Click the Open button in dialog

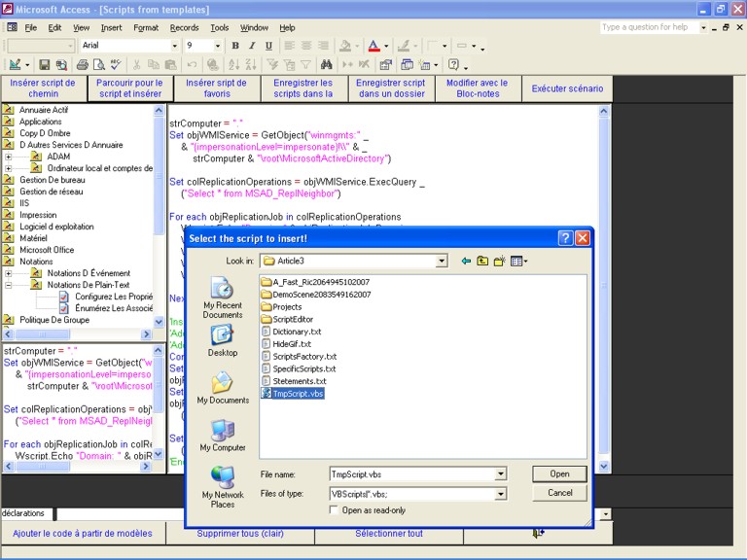coord(559,474)
